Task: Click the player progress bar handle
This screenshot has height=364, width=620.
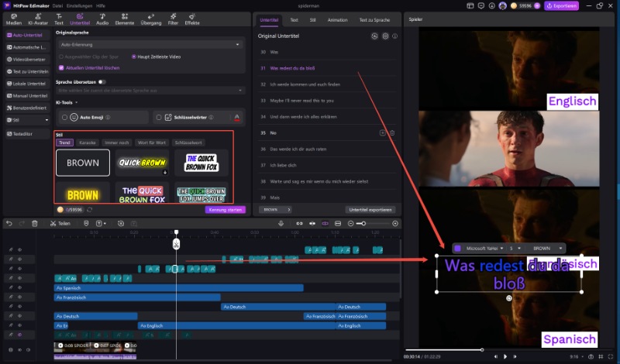Action: [x=482, y=349]
